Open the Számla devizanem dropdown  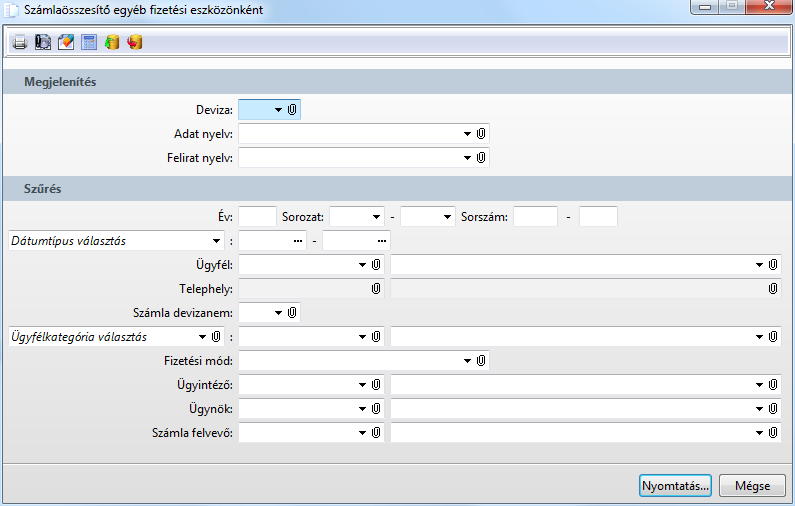(278, 313)
